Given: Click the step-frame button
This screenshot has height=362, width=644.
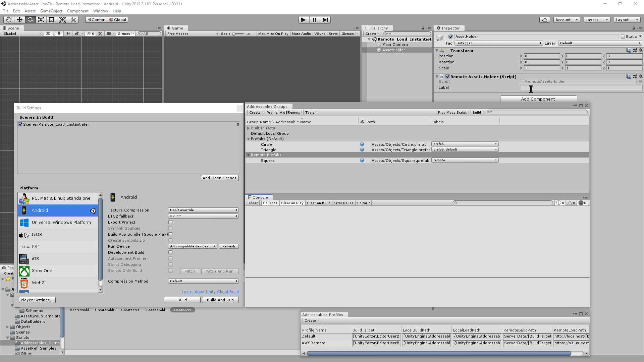Looking at the screenshot, I should click(325, 20).
